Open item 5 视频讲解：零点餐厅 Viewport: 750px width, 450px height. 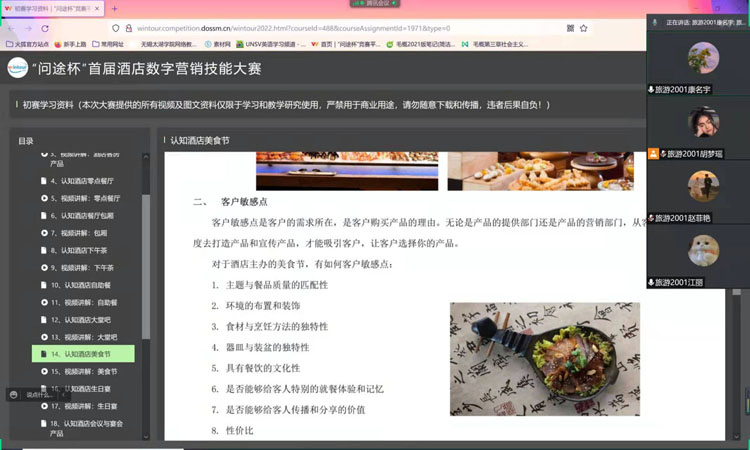(x=82, y=198)
